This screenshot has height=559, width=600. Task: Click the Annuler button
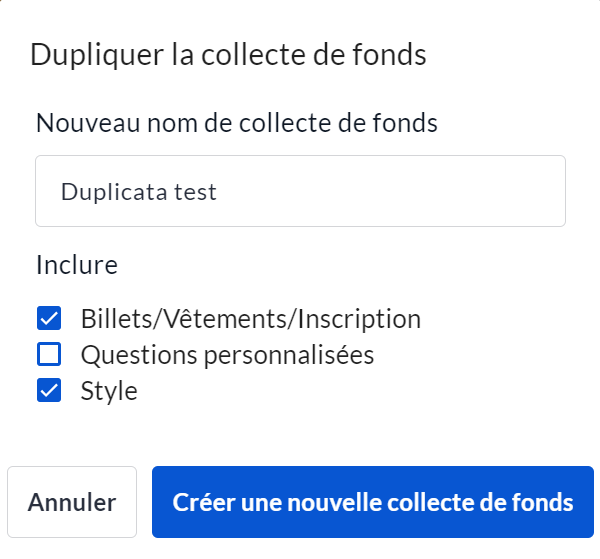72,502
